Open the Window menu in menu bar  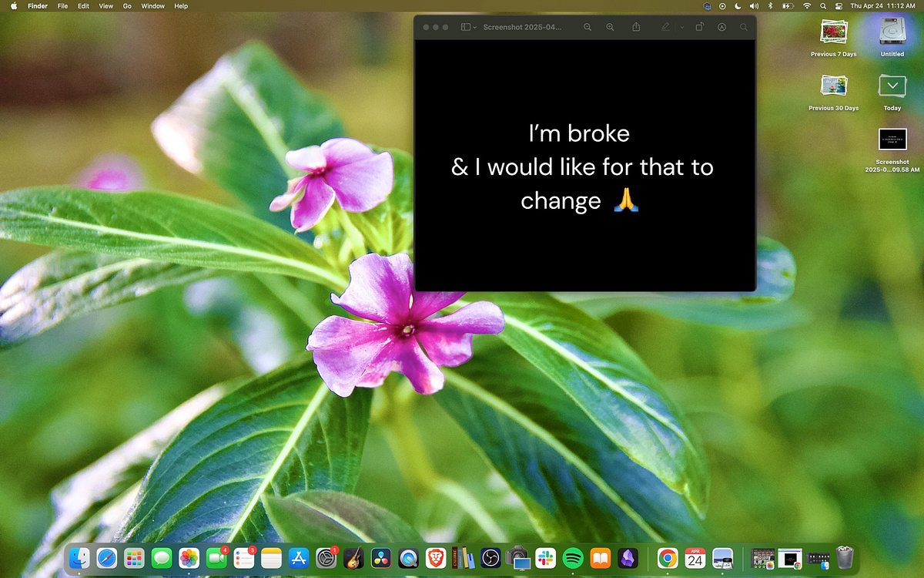pyautogui.click(x=152, y=6)
